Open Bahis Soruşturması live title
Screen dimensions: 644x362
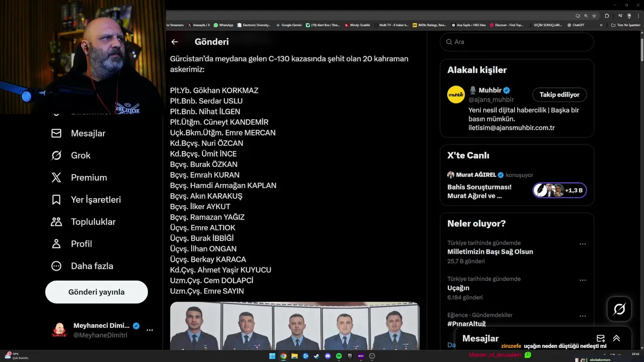[x=479, y=191]
